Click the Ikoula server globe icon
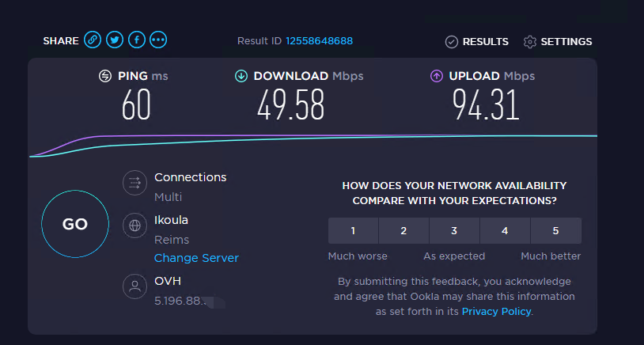 (x=134, y=226)
